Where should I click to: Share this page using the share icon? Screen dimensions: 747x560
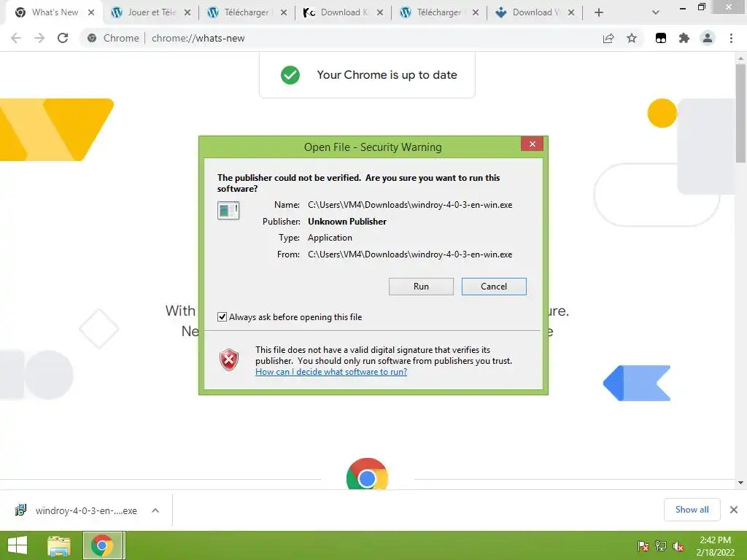[x=608, y=38]
